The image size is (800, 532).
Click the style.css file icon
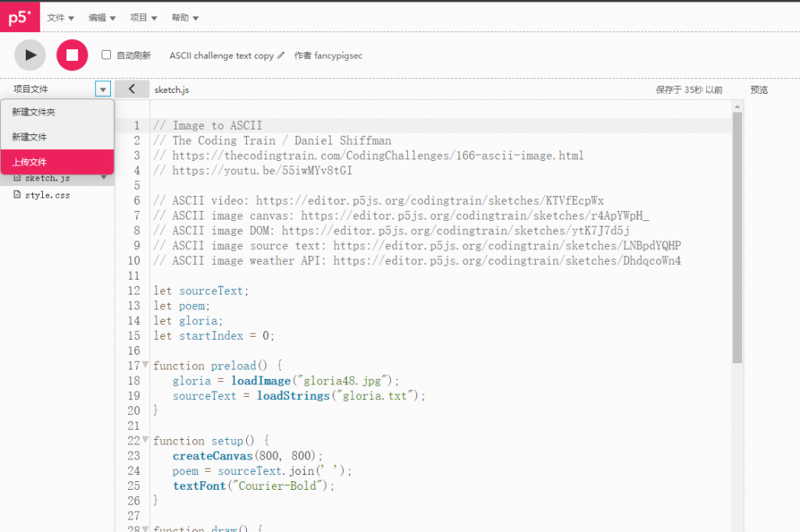[17, 195]
